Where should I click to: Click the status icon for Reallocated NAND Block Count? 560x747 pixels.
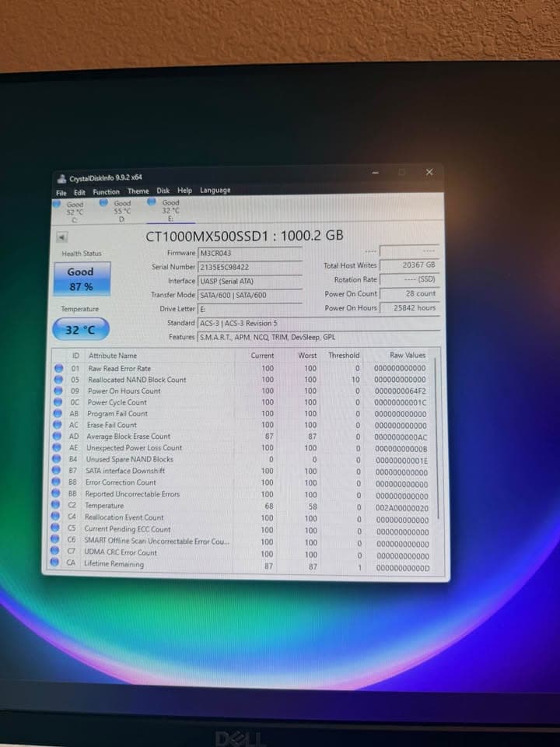(x=58, y=380)
